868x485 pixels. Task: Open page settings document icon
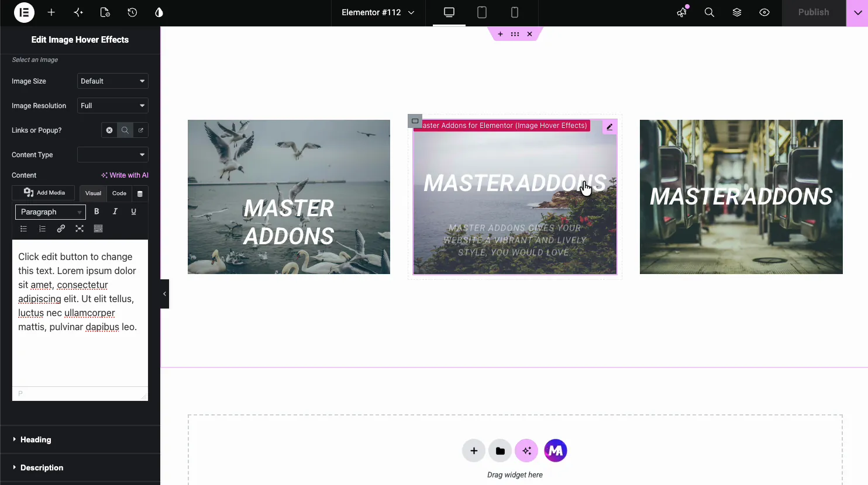click(105, 12)
